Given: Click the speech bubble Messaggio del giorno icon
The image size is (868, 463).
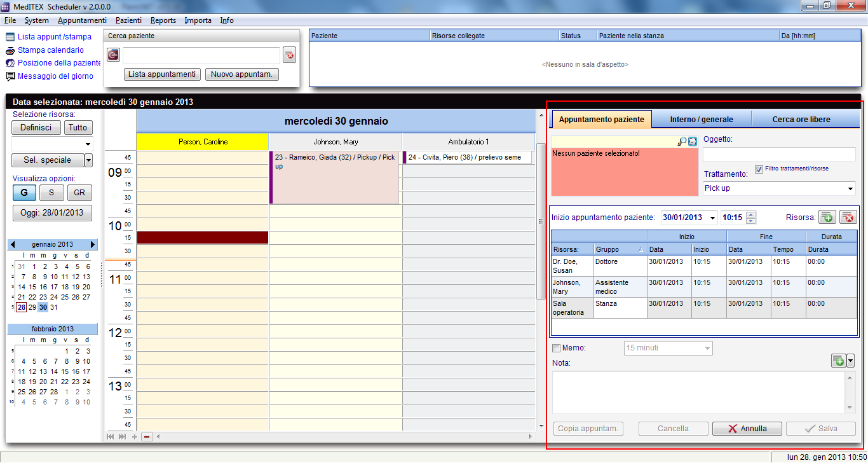Looking at the screenshot, I should (10, 76).
